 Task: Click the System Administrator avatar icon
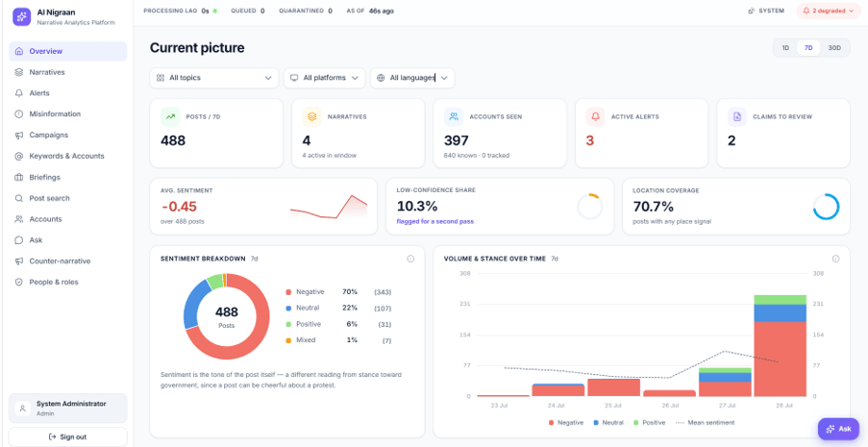coord(23,409)
